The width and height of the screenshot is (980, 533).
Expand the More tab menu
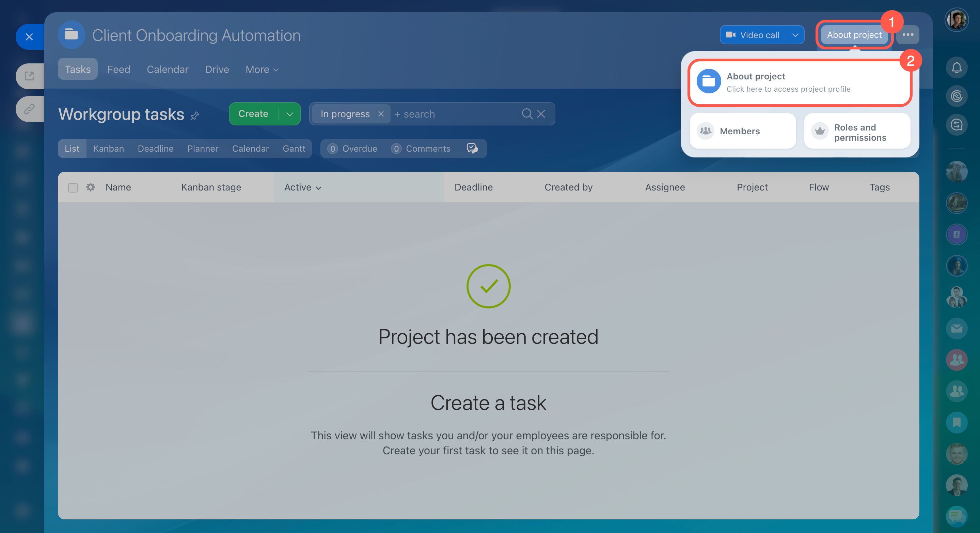pos(262,69)
